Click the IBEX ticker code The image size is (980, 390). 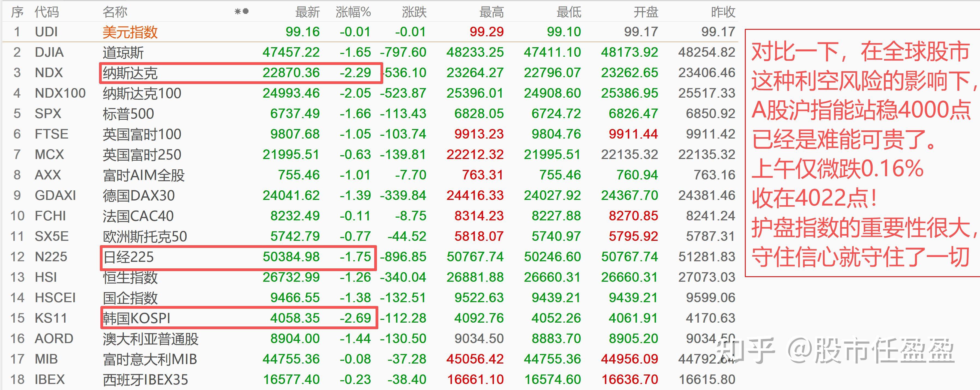(49, 380)
